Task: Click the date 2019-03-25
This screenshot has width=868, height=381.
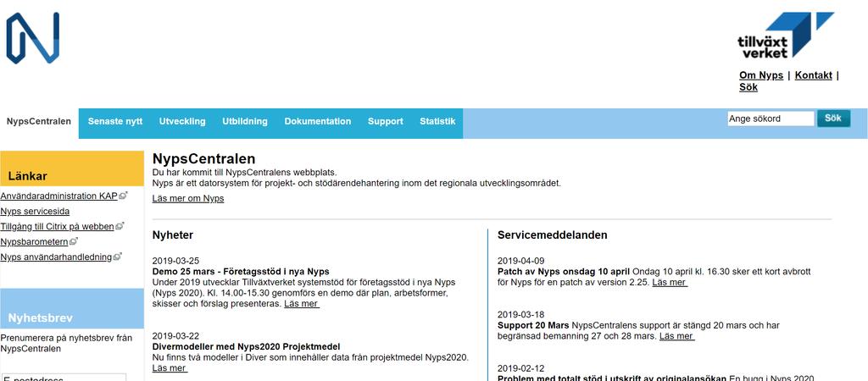Action: click(175, 261)
